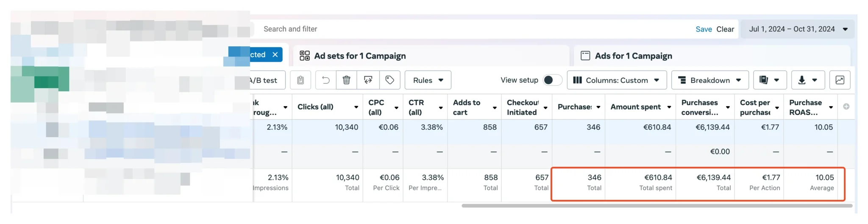
Task: Click the undo arrow icon
Action: 325,80
